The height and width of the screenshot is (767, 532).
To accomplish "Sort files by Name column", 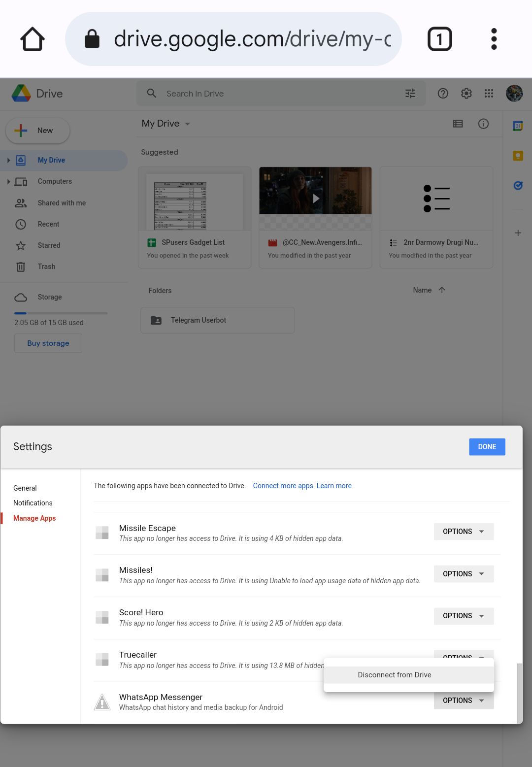I will 422,290.
